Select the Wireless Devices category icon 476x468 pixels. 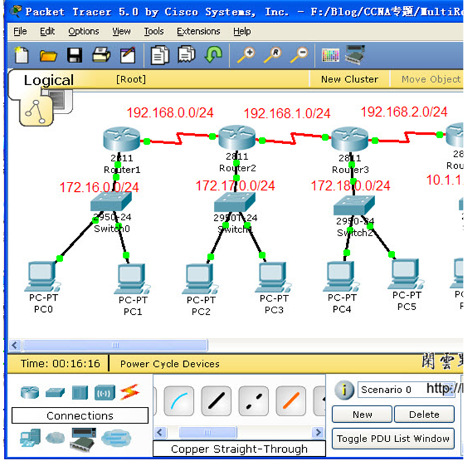(x=105, y=393)
